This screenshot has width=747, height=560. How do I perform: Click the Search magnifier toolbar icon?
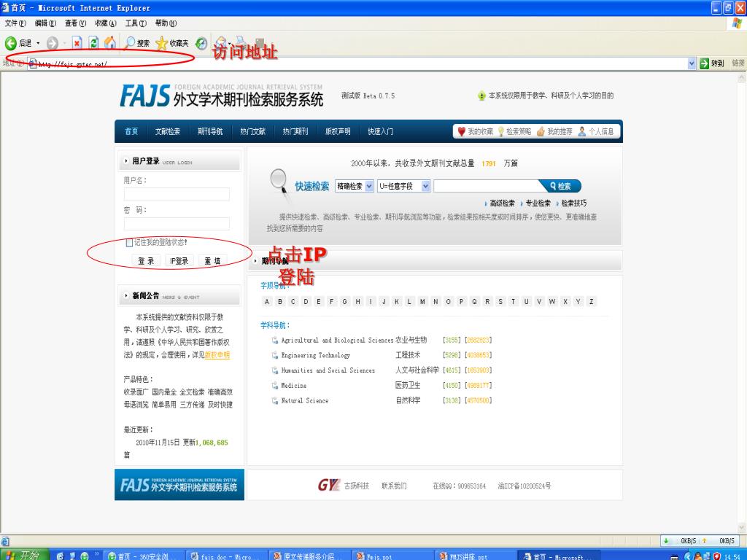130,43
